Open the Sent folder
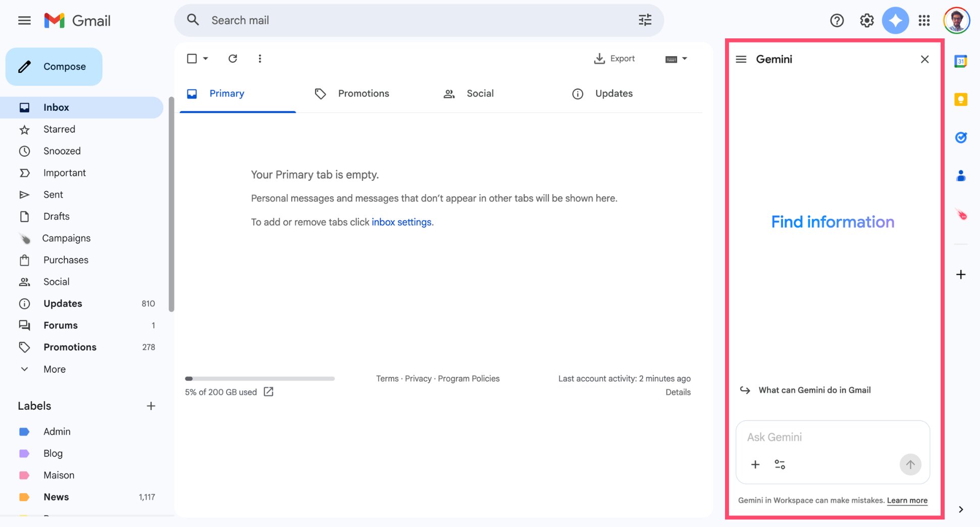The image size is (980, 527). point(82,195)
